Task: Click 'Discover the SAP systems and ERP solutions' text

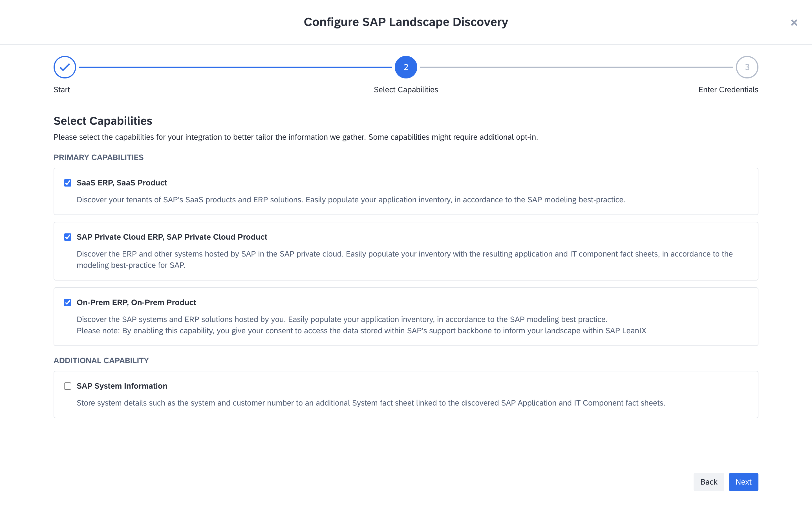Action: click(342, 319)
